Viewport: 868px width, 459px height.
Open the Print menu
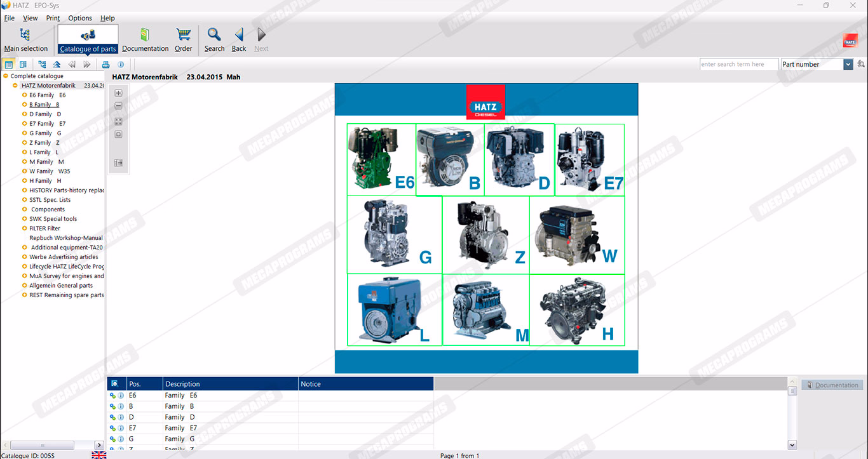(x=53, y=18)
